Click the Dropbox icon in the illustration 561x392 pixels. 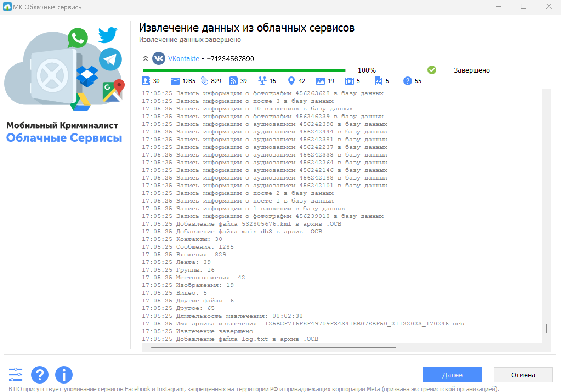87,76
